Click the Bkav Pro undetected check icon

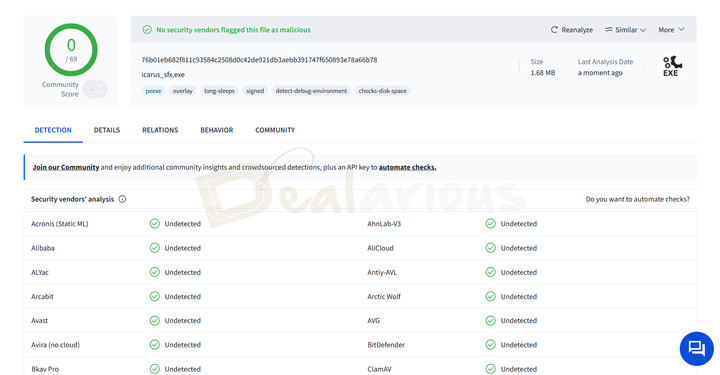[155, 369]
